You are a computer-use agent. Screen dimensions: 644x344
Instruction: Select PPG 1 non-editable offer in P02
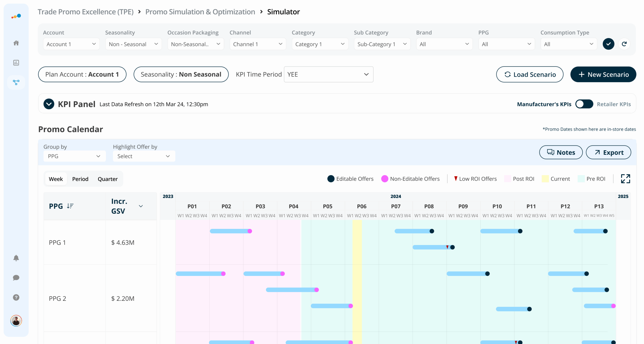(x=231, y=231)
